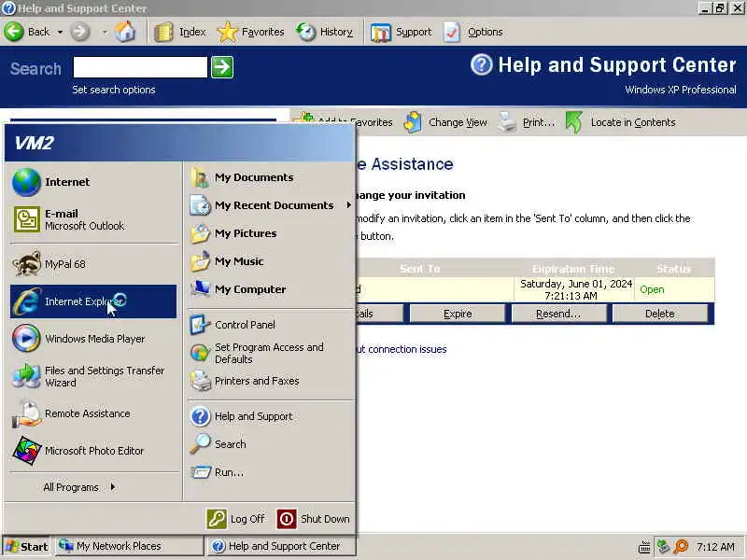Switch to Help and Support Center taskbar item
Image resolution: width=747 pixels, height=560 pixels.
tap(281, 546)
